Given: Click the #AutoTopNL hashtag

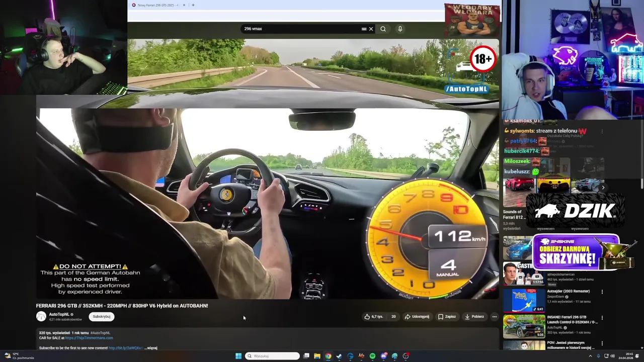Looking at the screenshot, I should 100,333.
